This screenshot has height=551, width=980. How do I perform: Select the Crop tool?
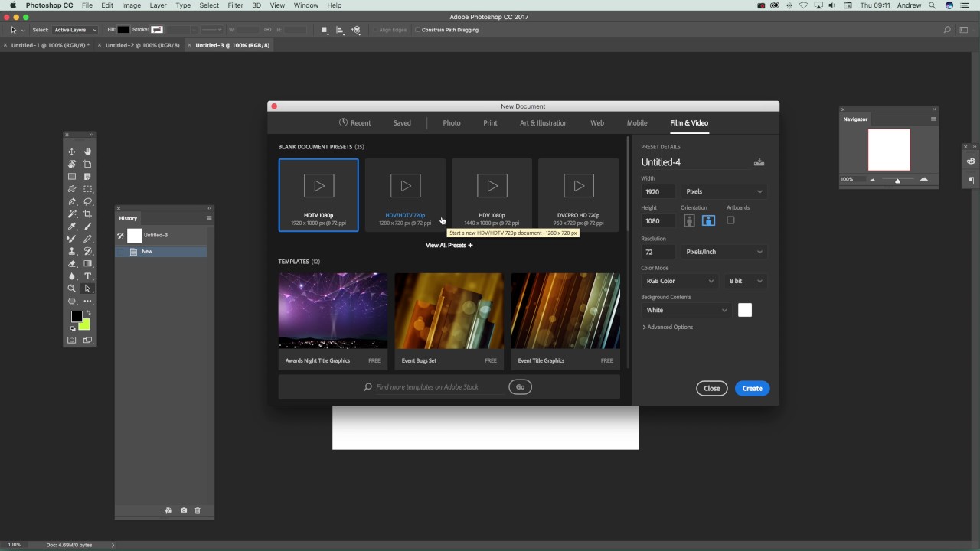coord(87,214)
